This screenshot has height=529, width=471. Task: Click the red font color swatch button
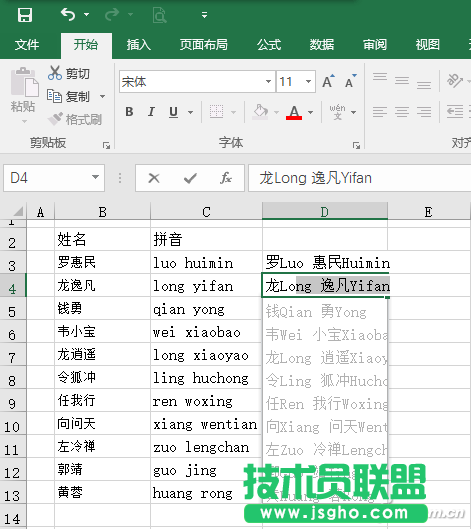click(x=294, y=112)
